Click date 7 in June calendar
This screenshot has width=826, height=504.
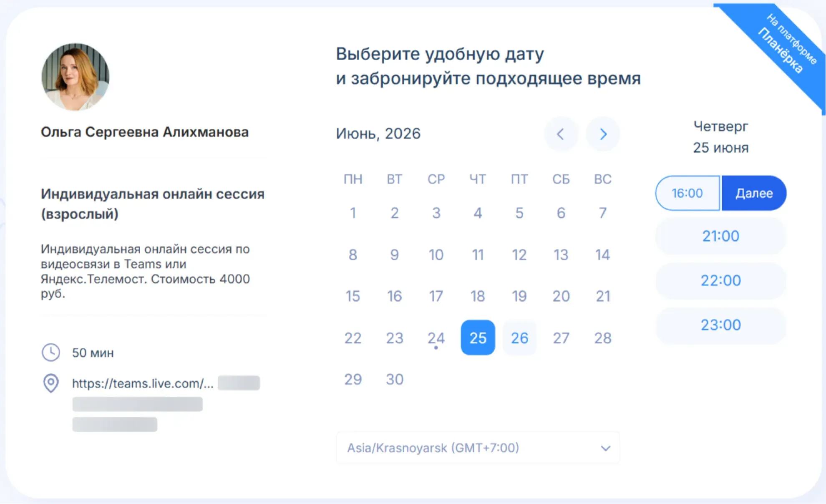[x=603, y=213]
